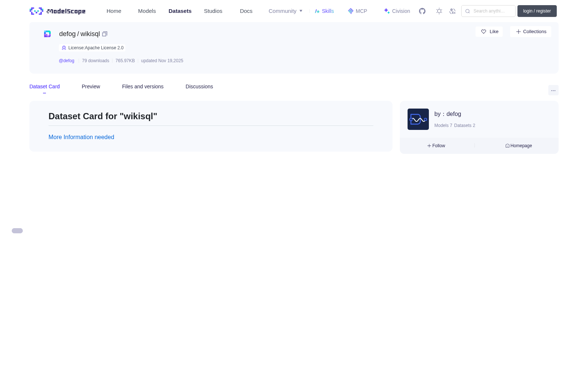Screen dimensions: 588x368
Task: Click License: Apache License 2.0 tag
Action: click(x=92, y=48)
